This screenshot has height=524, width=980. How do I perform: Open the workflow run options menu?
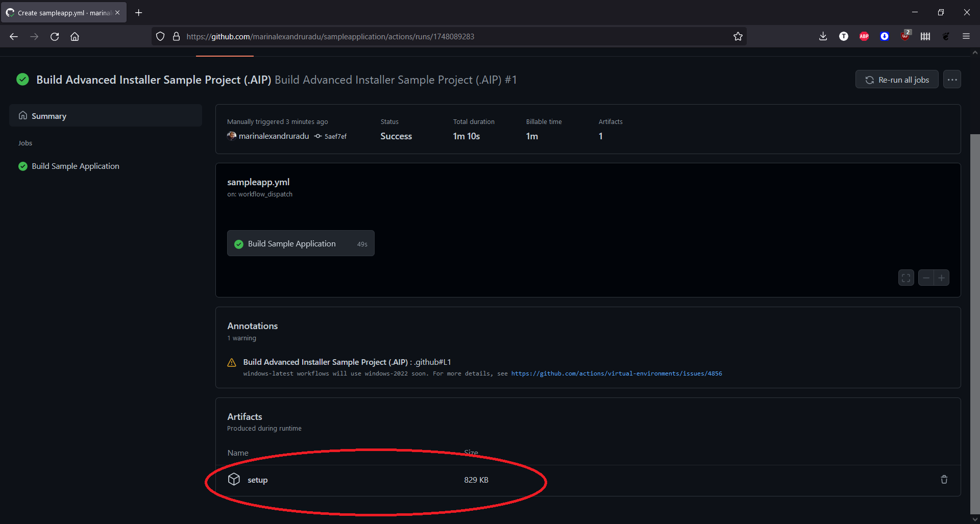coord(952,80)
